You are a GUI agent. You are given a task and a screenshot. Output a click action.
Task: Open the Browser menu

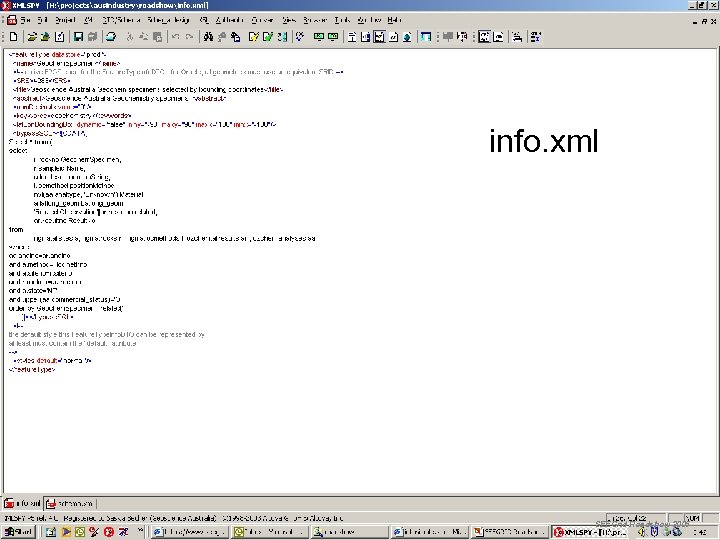[x=315, y=20]
